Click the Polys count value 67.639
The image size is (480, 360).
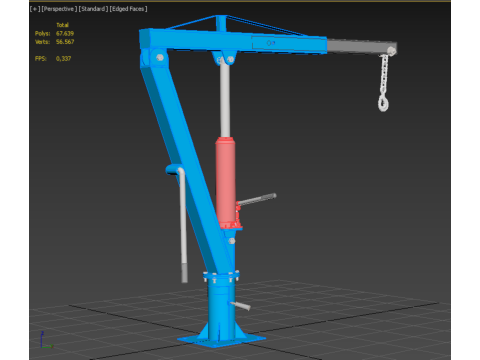[x=65, y=33]
